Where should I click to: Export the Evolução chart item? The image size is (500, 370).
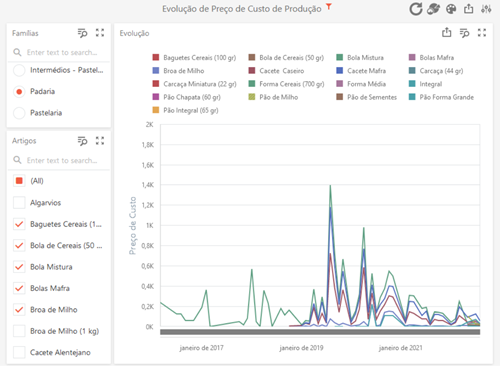coord(447,32)
